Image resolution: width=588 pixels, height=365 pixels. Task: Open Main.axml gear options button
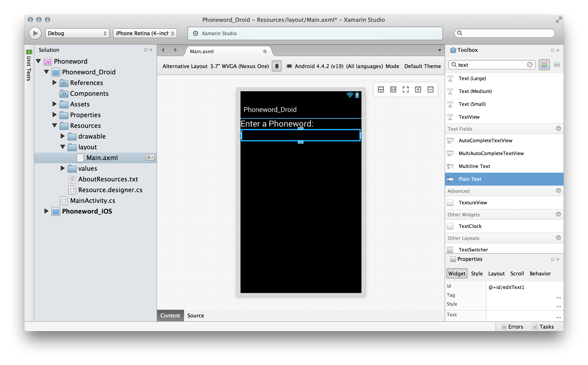point(150,158)
